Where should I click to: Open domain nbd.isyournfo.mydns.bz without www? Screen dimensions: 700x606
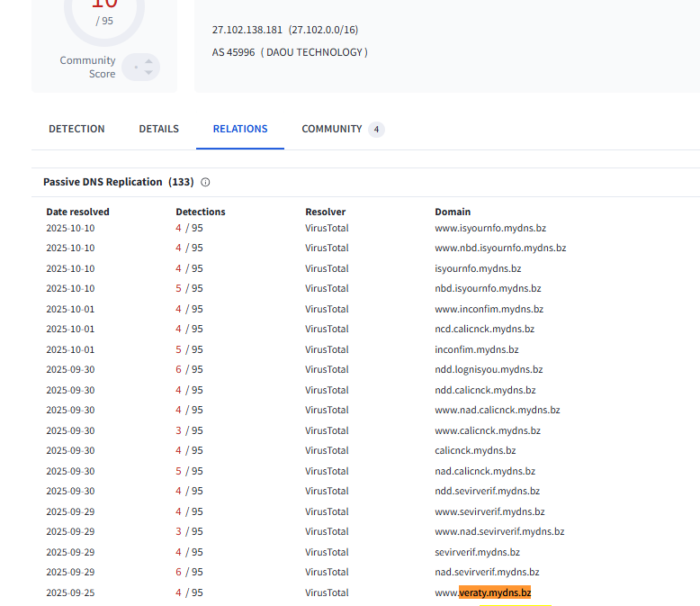(x=488, y=289)
